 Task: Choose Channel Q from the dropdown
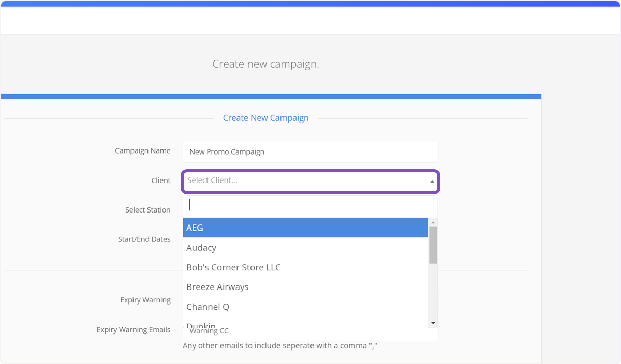tap(305, 307)
